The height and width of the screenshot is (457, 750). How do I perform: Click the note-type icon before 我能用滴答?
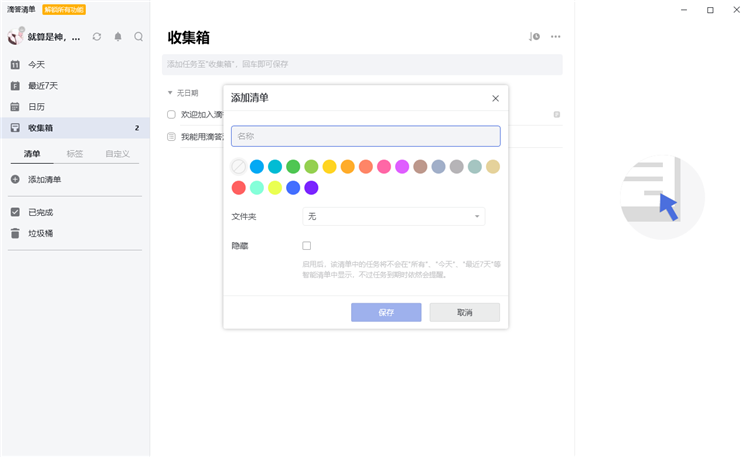coord(171,137)
